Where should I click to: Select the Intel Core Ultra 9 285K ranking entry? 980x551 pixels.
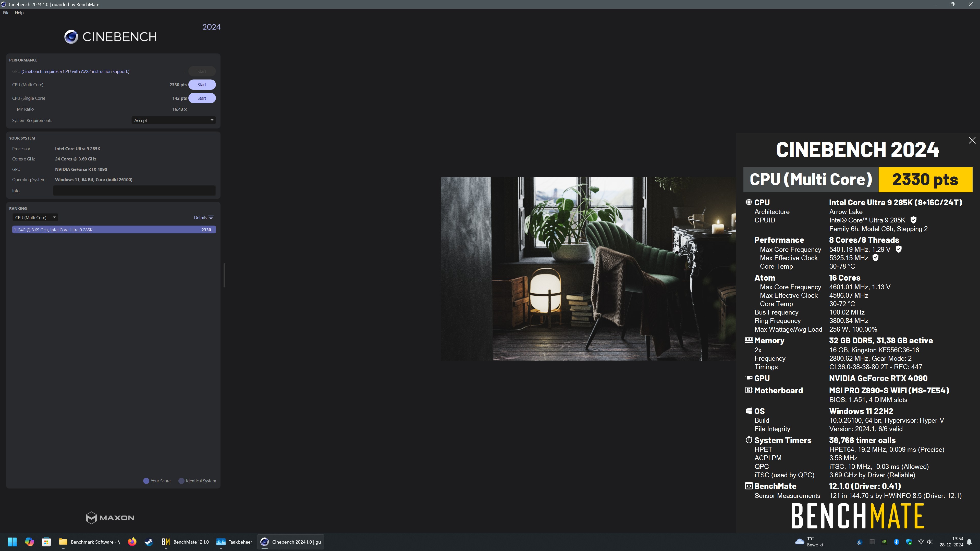[114, 230]
